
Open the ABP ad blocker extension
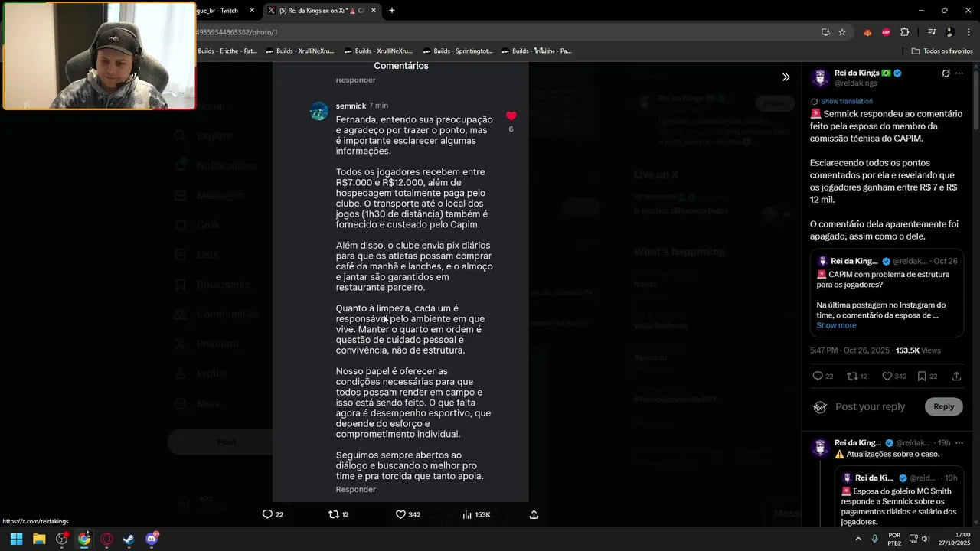pos(886,32)
